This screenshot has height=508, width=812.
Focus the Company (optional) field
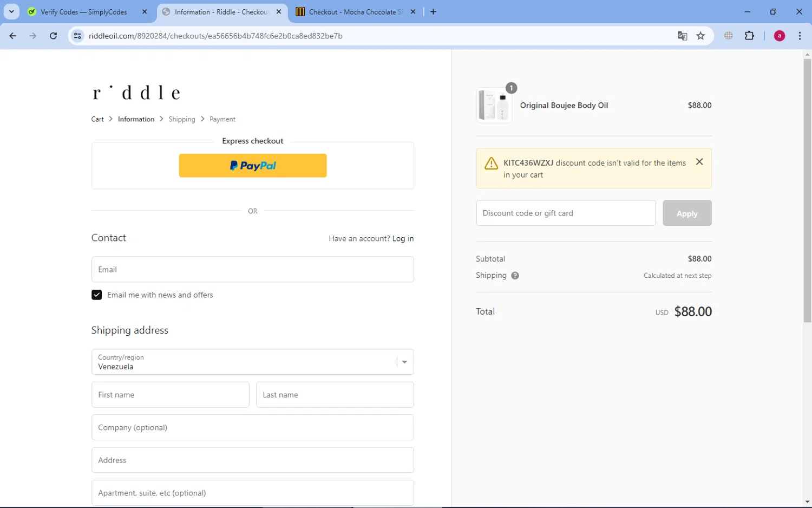click(253, 427)
